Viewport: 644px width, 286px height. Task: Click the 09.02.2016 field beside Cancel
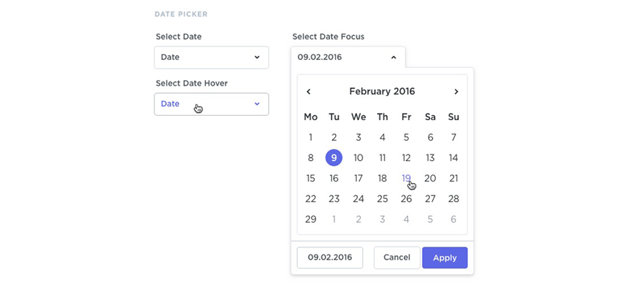click(x=330, y=257)
